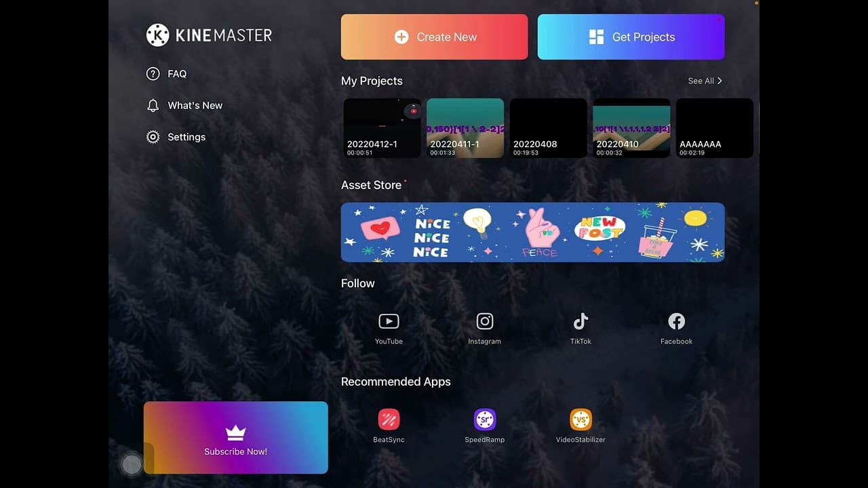This screenshot has width=868, height=488.
Task: Click the plus icon in Create New
Action: 401,37
